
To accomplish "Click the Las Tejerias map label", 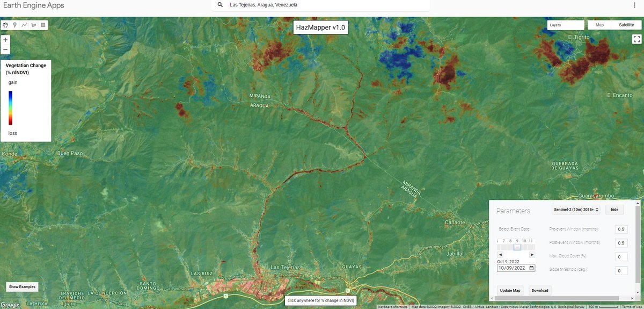I will coord(287,267).
